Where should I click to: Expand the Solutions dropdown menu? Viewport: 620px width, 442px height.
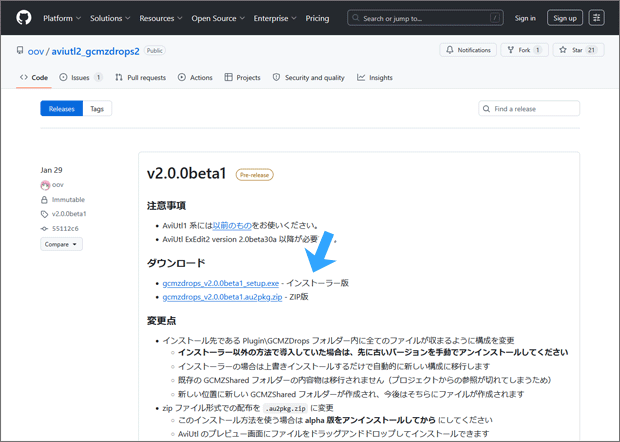pyautogui.click(x=110, y=18)
